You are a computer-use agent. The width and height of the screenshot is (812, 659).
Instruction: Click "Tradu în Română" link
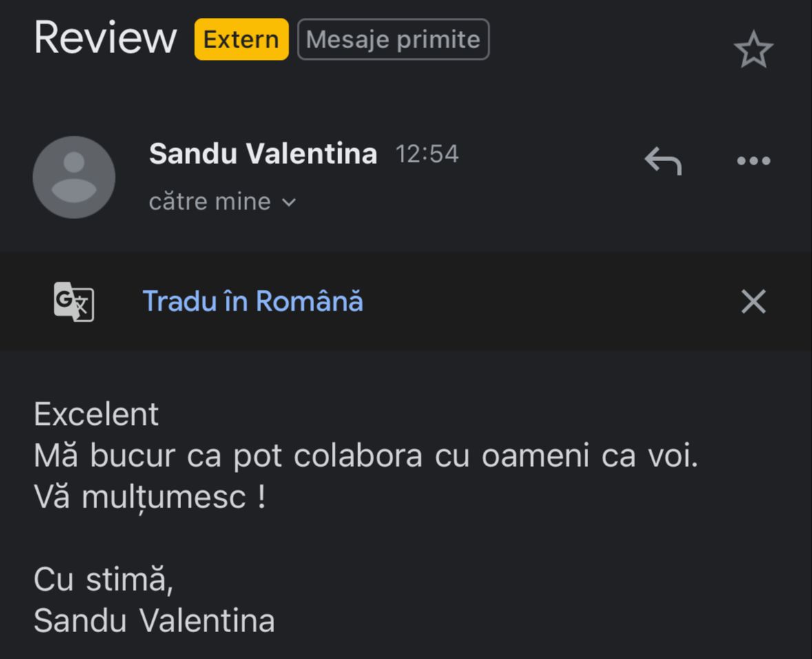[x=253, y=302]
